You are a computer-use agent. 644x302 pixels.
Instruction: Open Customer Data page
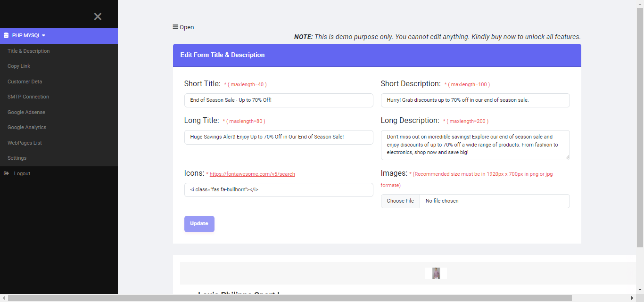click(25, 82)
